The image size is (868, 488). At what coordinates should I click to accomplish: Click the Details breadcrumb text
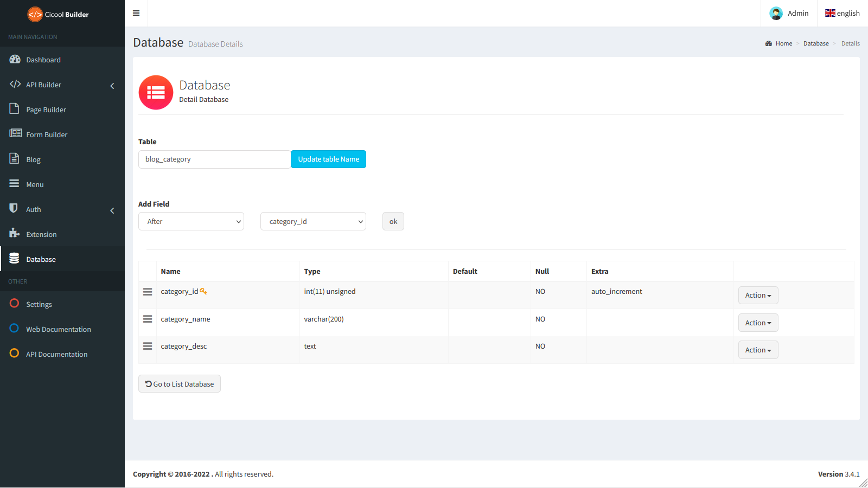point(850,43)
